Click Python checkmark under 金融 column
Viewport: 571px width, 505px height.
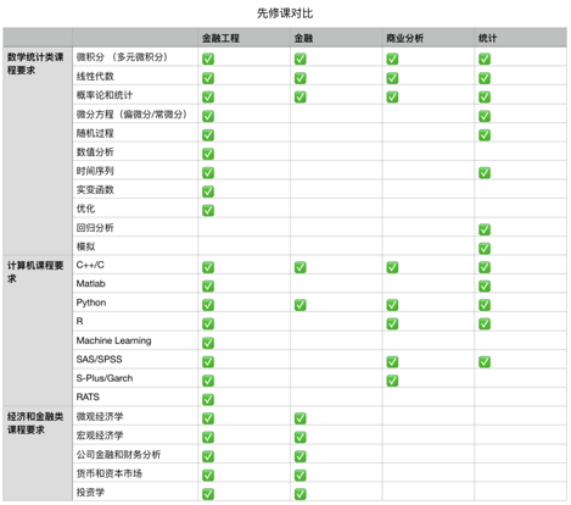[x=300, y=305]
